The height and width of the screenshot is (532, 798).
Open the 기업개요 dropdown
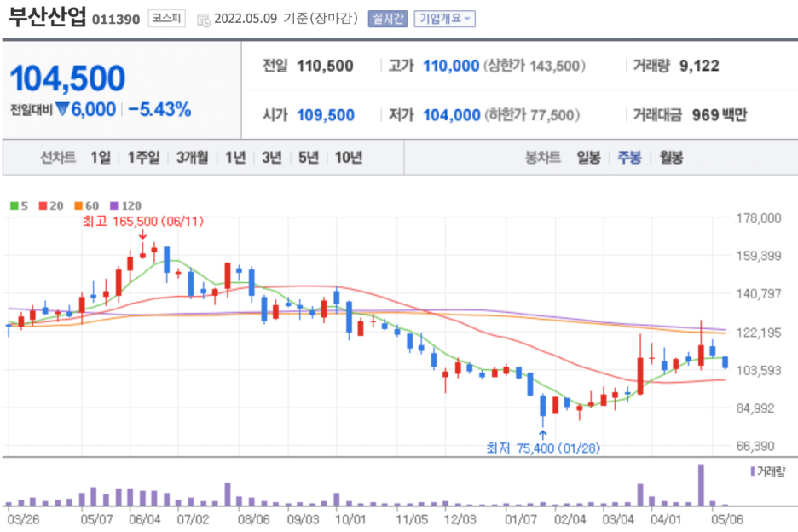click(445, 19)
